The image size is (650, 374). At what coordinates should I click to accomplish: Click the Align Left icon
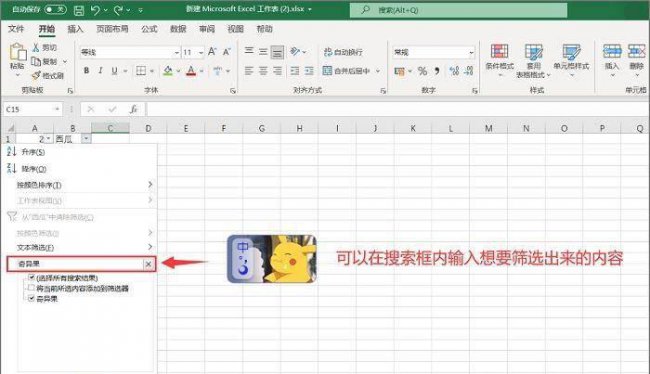[x=249, y=71]
